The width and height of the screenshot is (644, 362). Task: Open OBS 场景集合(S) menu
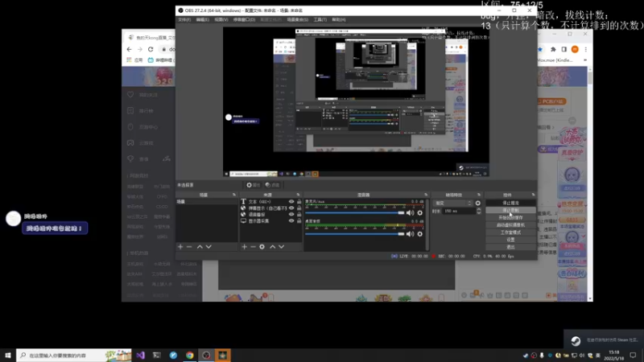coord(297,19)
